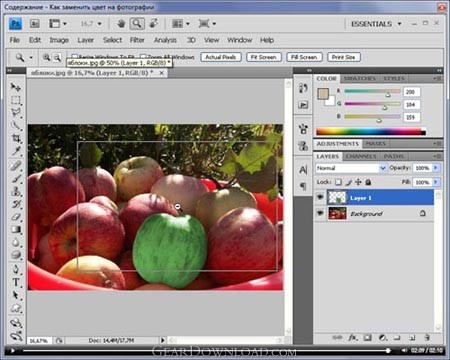Screen dimensions: 450x360
Task: Click the Print Size button
Action: (344, 57)
